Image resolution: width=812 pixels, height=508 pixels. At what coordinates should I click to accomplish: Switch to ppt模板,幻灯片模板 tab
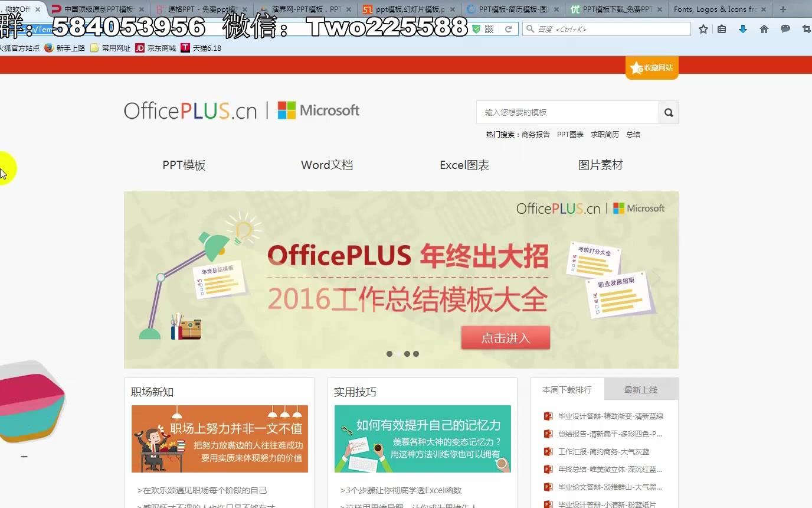[x=410, y=9]
